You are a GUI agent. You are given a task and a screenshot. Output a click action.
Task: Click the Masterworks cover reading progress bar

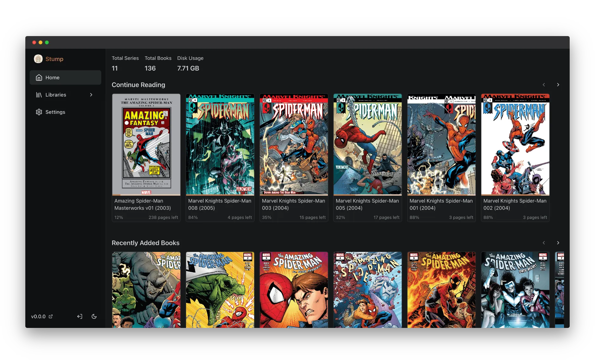(x=146, y=195)
